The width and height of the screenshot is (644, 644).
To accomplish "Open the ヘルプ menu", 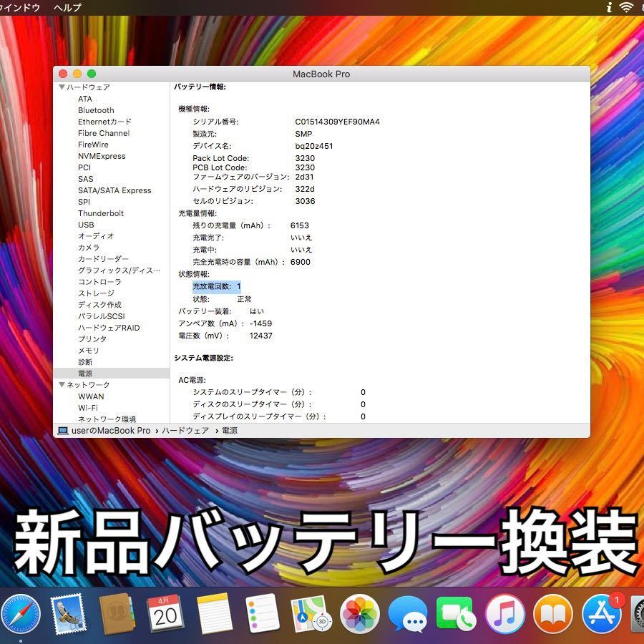I will point(67,7).
